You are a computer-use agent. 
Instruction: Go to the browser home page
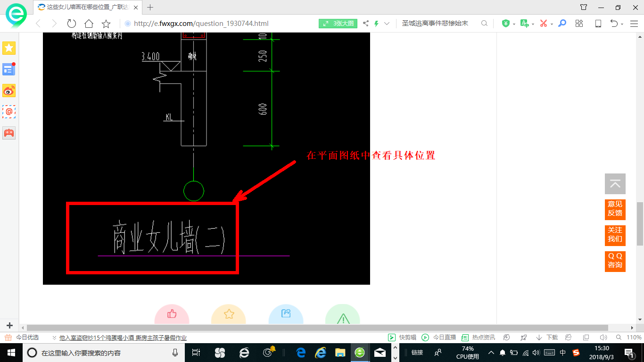(x=89, y=24)
